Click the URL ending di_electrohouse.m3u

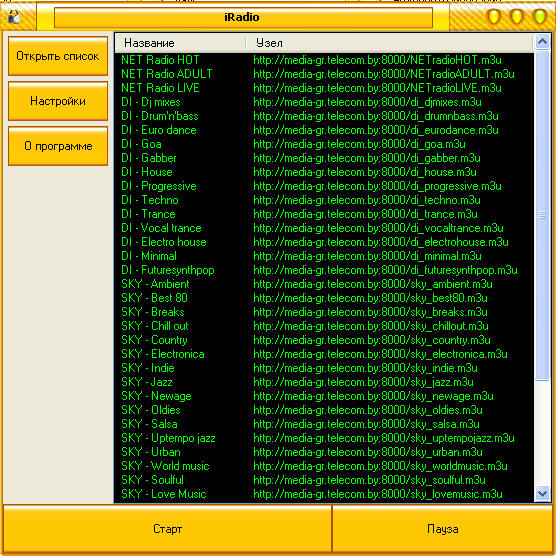[381, 242]
